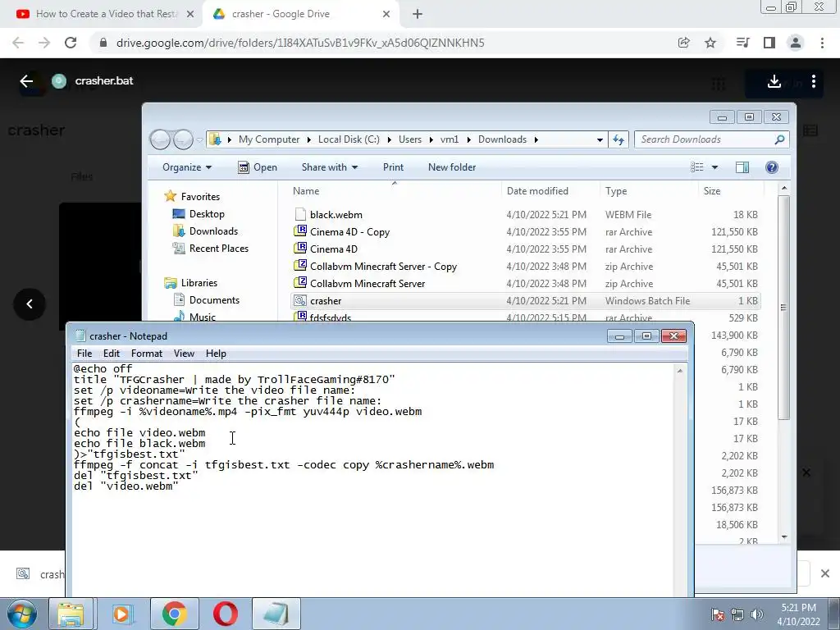The height and width of the screenshot is (630, 840).
Task: Toggle the Explorer preview pane
Action: point(742,167)
